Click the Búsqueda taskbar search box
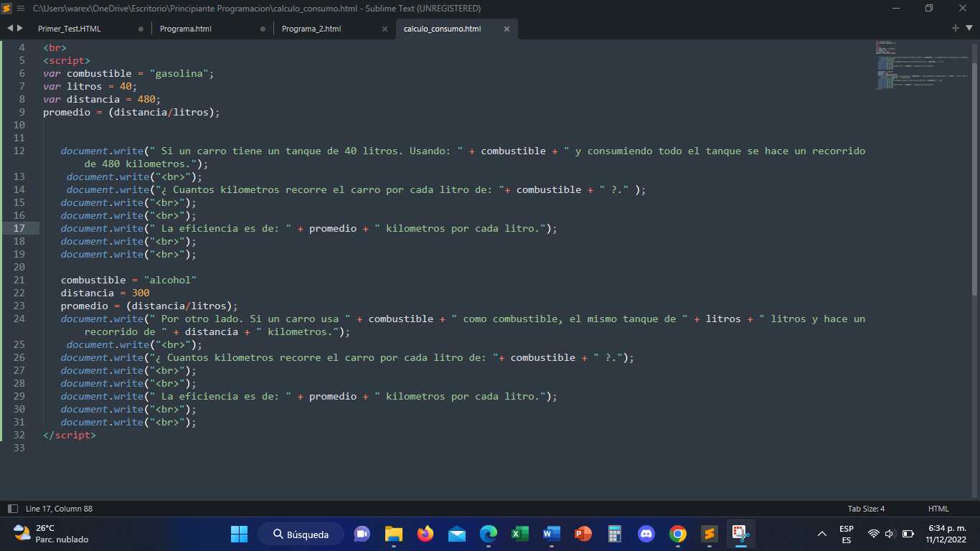This screenshot has width=980, height=551. tap(301, 534)
